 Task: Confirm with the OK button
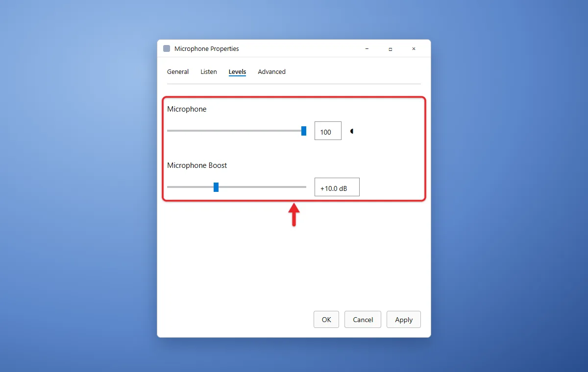click(x=326, y=320)
